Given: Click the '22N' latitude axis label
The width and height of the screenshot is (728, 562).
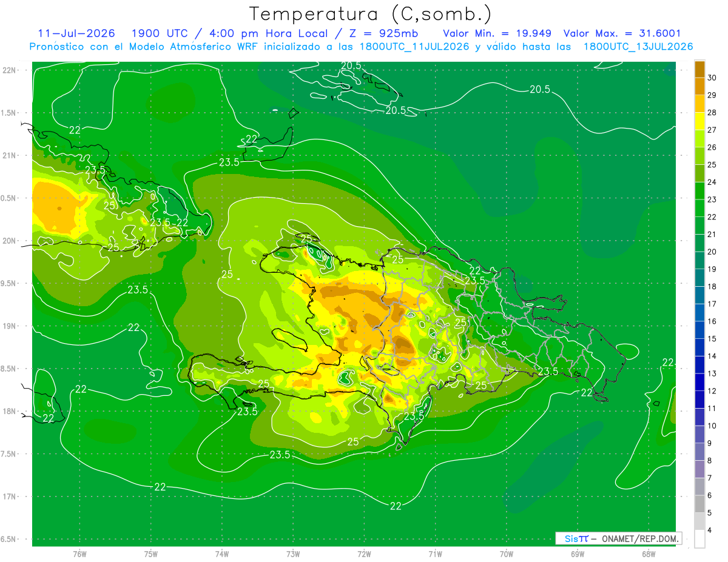Looking at the screenshot, I should 10,70.
